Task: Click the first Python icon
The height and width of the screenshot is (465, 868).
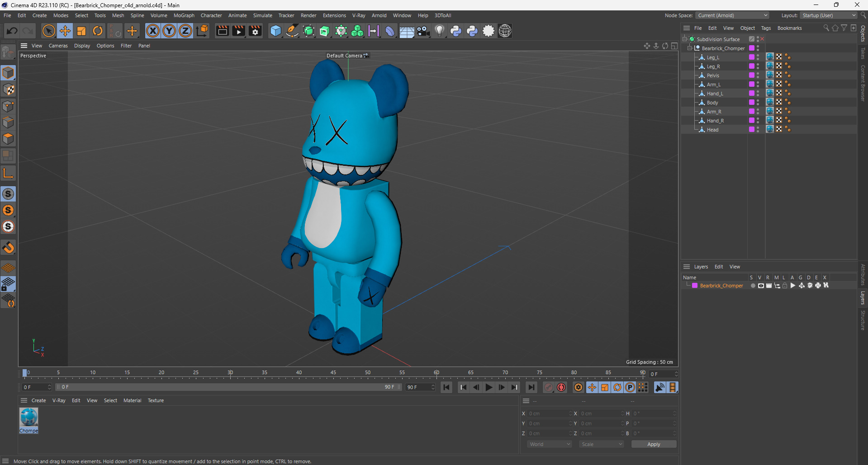Action: pos(456,31)
